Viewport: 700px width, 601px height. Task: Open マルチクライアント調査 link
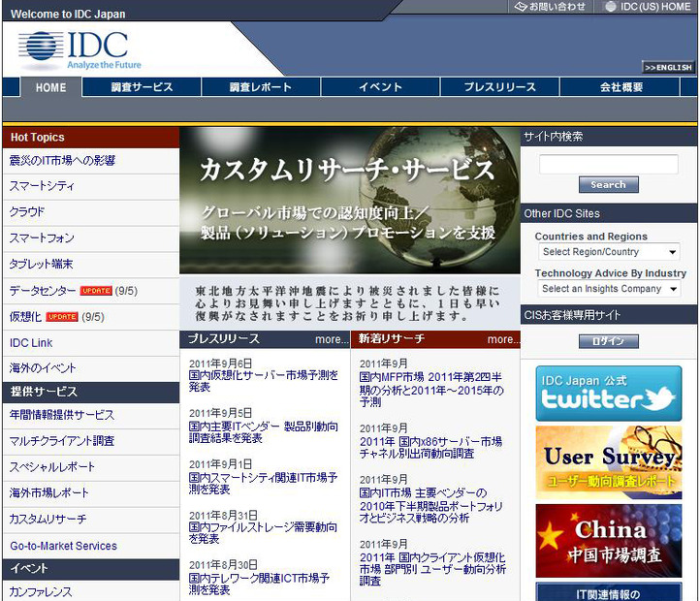pyautogui.click(x=62, y=441)
